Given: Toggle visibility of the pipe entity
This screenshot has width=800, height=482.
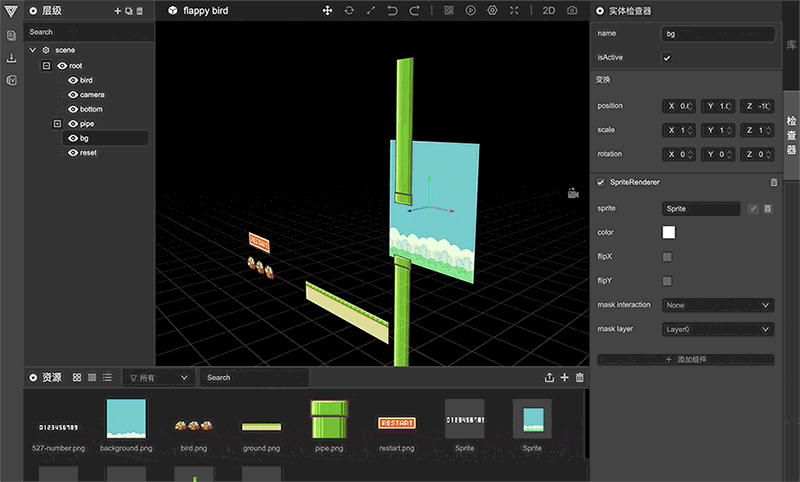Looking at the screenshot, I should coord(73,124).
